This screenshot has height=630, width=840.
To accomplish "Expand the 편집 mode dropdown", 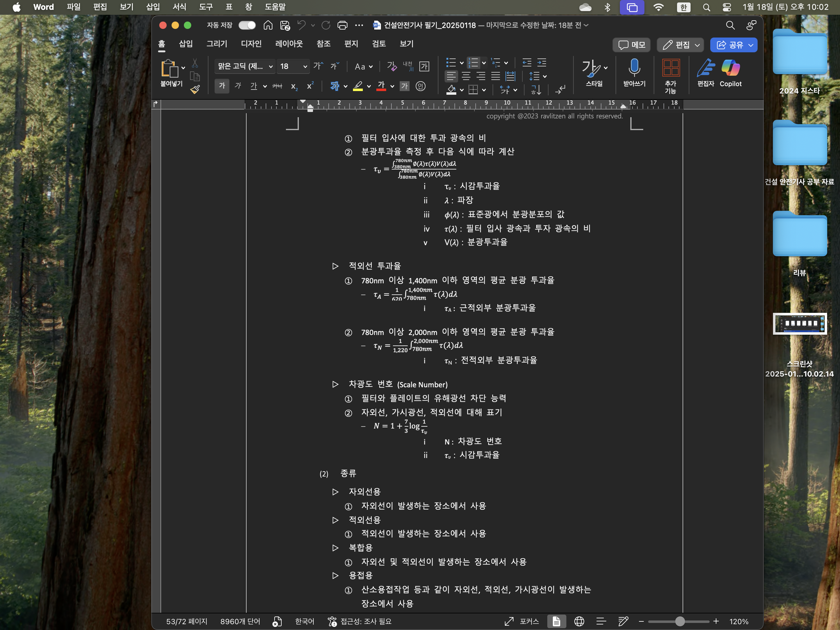I will tap(697, 45).
